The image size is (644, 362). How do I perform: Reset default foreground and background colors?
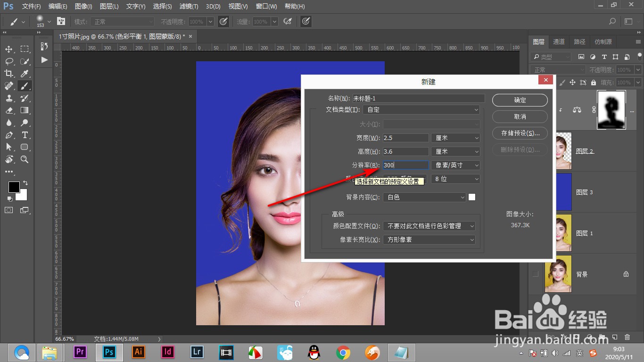[10, 198]
